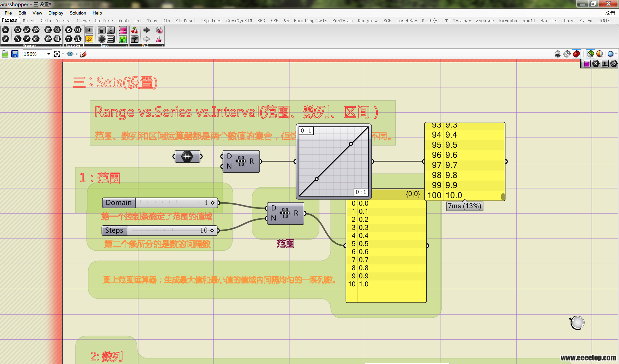Screen dimensions: 619x364
Task: Select the Boolean Toggle input icon
Action: coord(102,30)
